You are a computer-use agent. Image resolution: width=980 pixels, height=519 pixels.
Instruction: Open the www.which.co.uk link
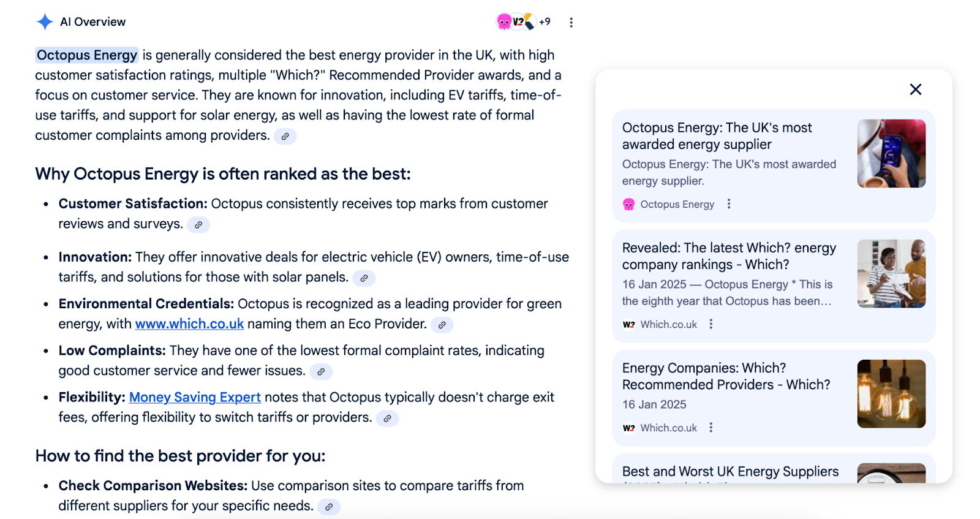(189, 324)
